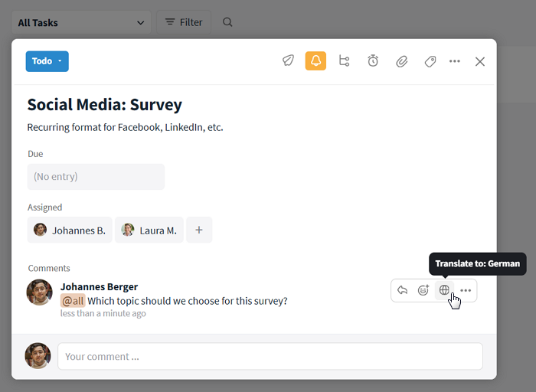Start the time tracking stopwatch
Image resolution: width=536 pixels, height=392 pixels.
[373, 61]
